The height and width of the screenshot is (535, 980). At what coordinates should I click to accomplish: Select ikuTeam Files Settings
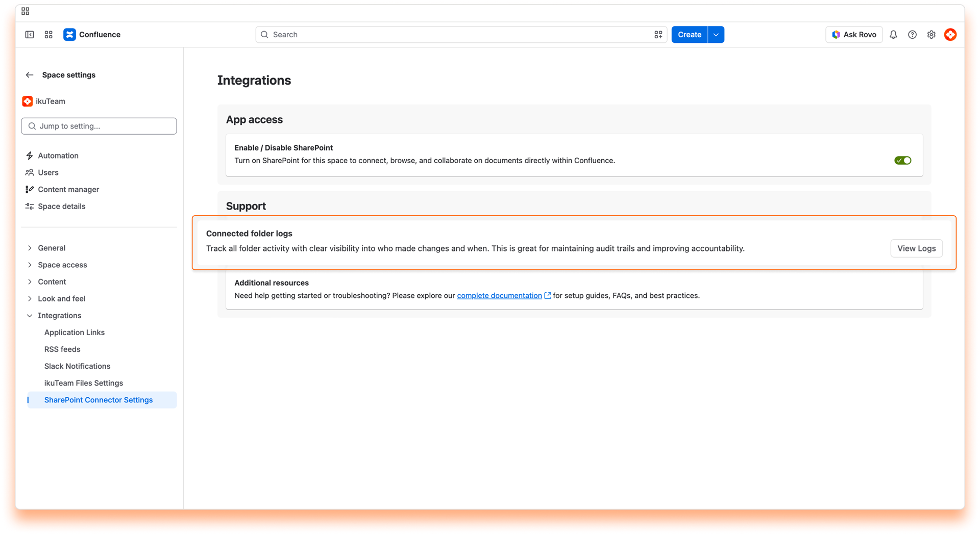tap(84, 383)
